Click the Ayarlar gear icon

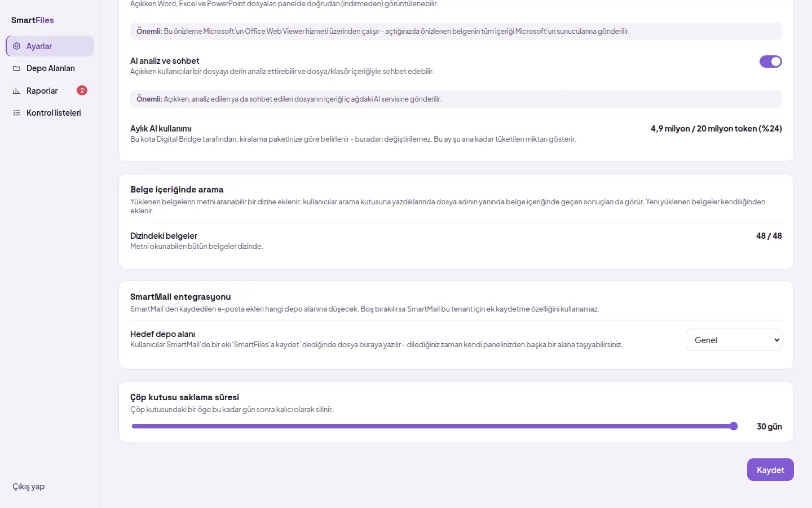[x=17, y=46]
